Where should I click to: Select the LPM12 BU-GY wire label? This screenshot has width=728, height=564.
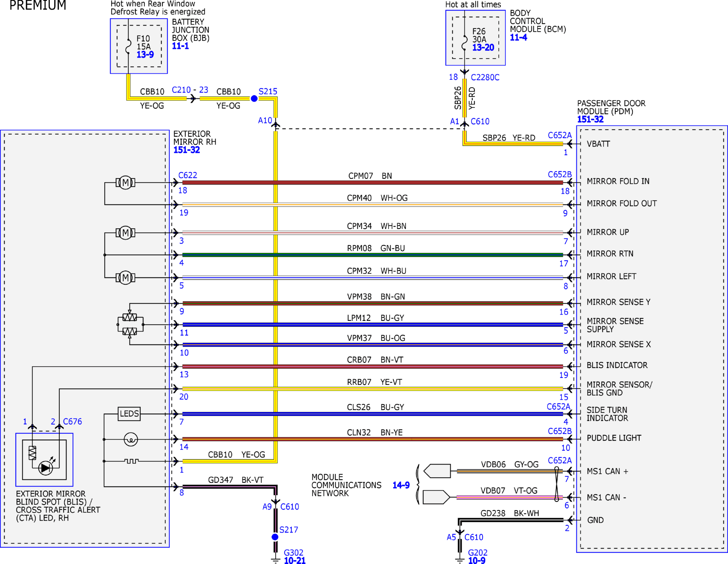click(376, 318)
